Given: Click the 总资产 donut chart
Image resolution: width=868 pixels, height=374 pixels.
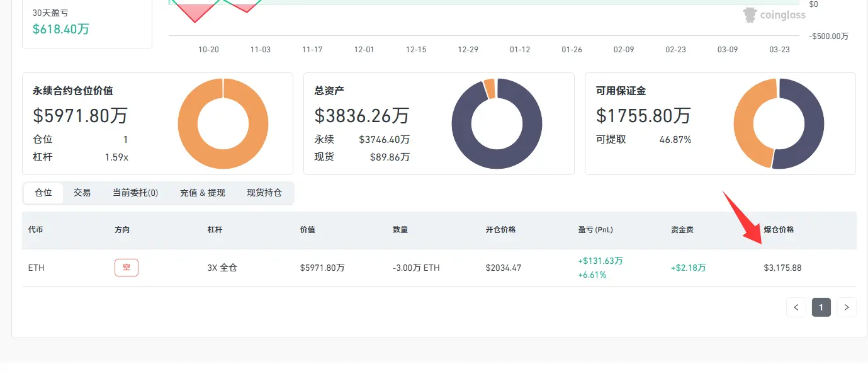Looking at the screenshot, I should [497, 123].
